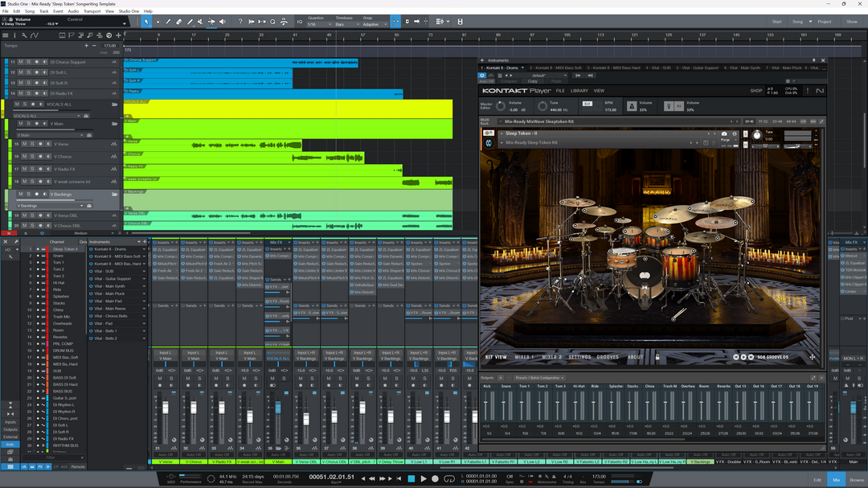Solo the Di Soft L track

point(29,72)
